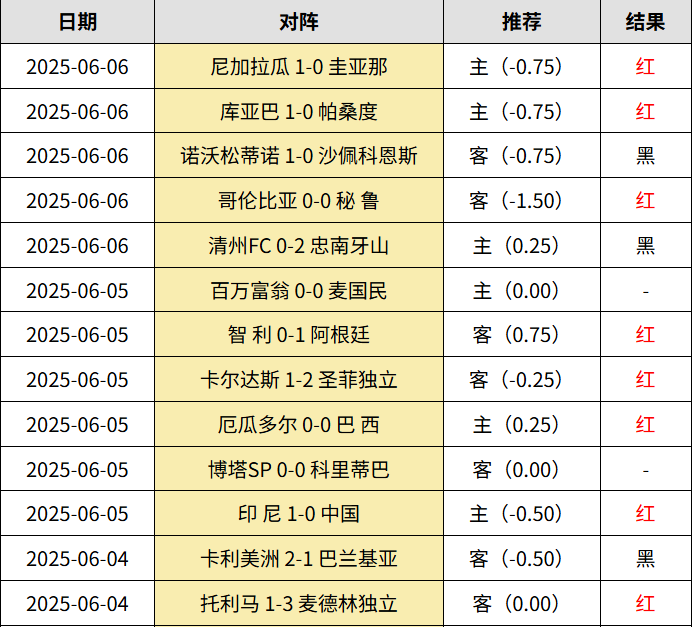Click date 2025-06-06 in 哥伦比亚 row
Screen dimensions: 693x627
(x=77, y=201)
